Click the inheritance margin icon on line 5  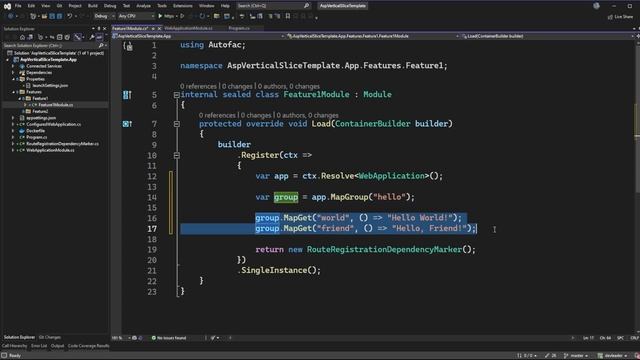pos(127,95)
